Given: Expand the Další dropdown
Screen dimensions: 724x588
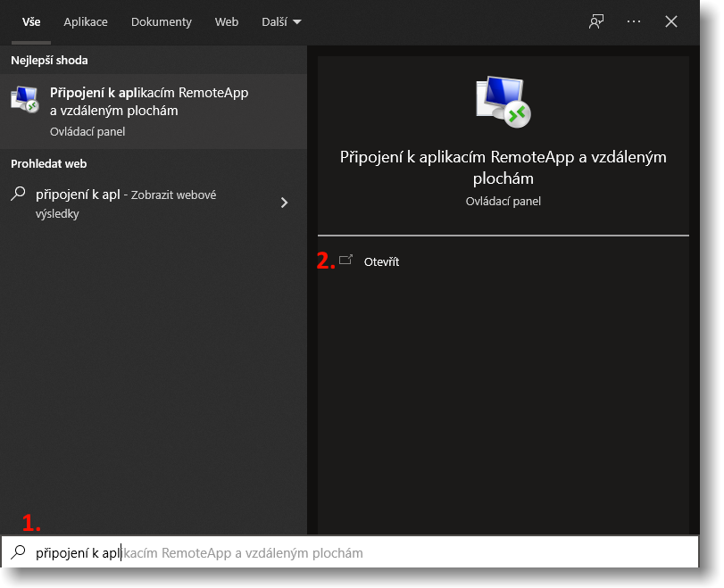Looking at the screenshot, I should pyautogui.click(x=281, y=21).
